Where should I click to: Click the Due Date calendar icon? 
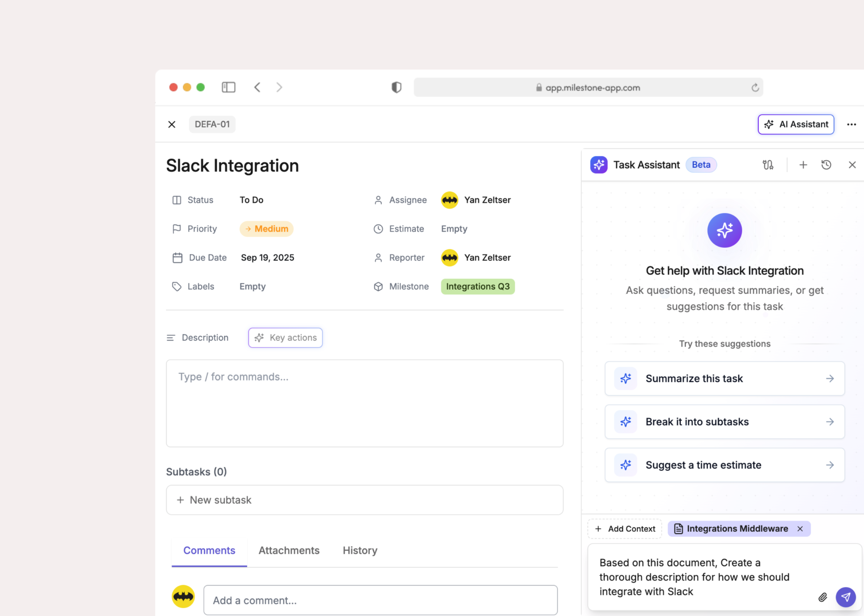[x=178, y=258]
